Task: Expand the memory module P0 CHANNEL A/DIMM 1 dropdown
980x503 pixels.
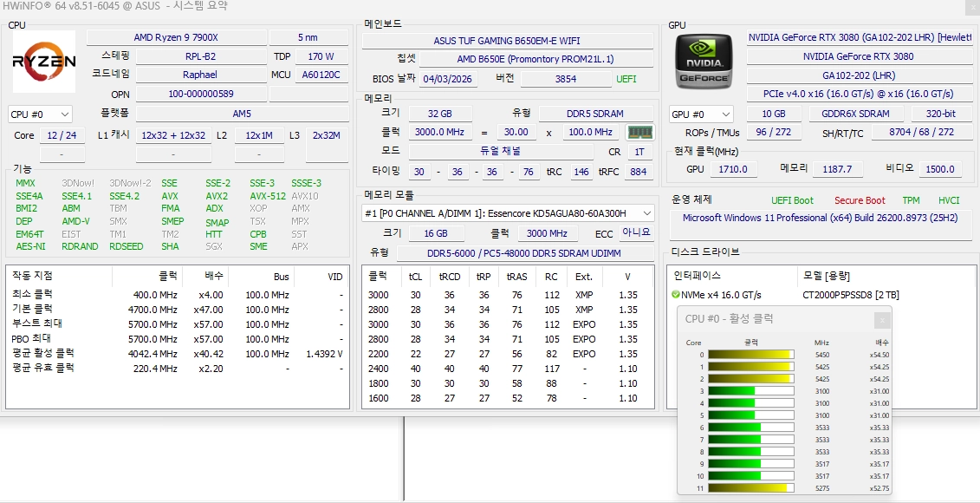Action: [508, 213]
